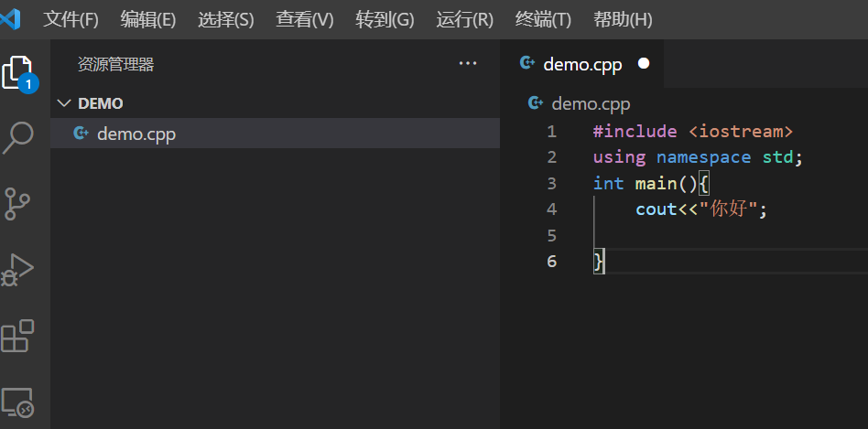
Task: Click the std identifier on line 2
Action: 777,157
